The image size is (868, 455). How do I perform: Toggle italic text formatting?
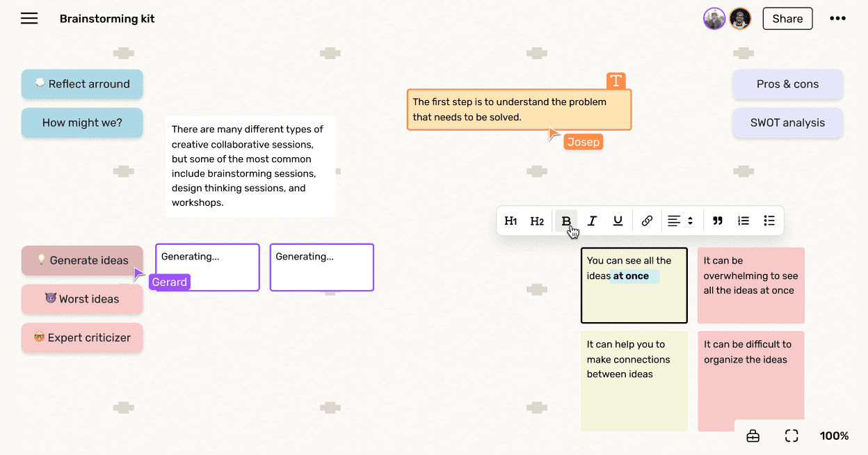[x=592, y=221]
